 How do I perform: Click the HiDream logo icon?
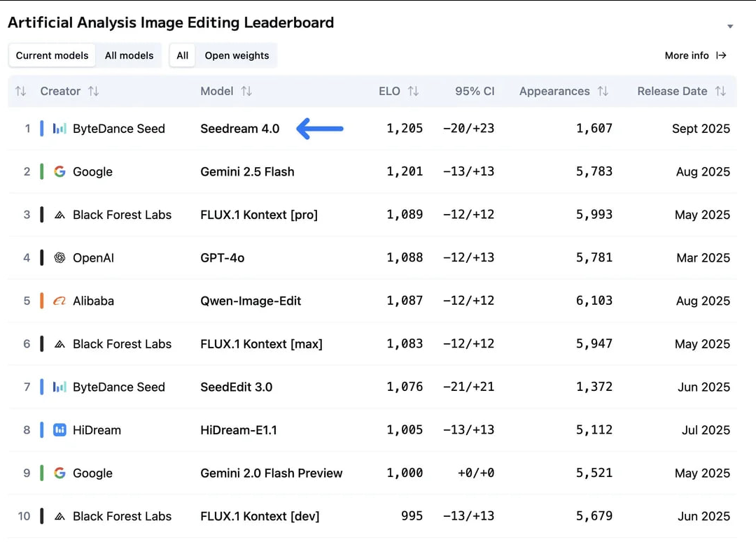(60, 430)
